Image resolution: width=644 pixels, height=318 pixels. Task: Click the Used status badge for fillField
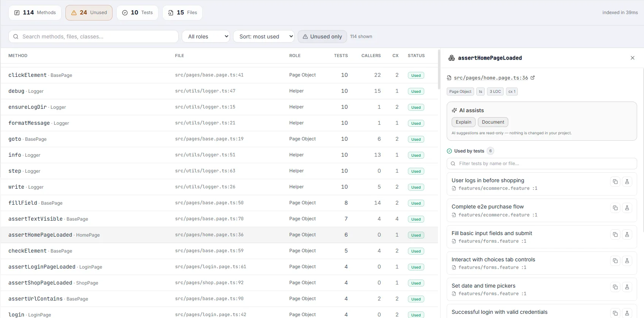pyautogui.click(x=416, y=203)
